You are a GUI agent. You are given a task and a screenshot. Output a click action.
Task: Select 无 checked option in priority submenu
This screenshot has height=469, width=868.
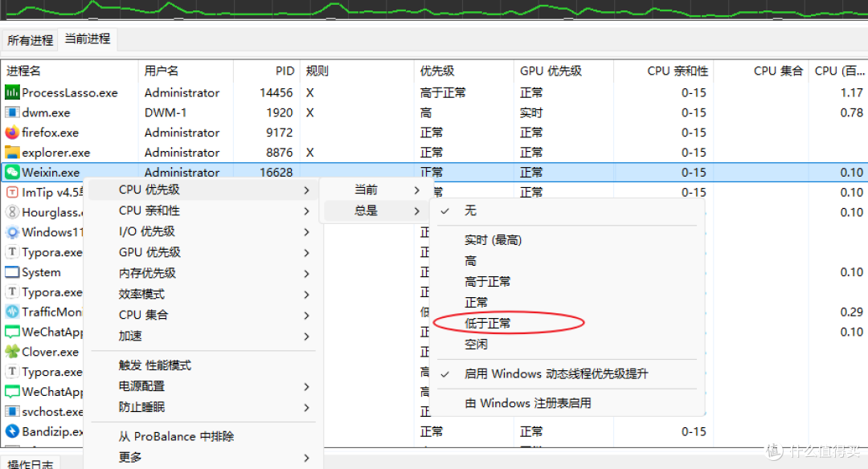coord(567,210)
